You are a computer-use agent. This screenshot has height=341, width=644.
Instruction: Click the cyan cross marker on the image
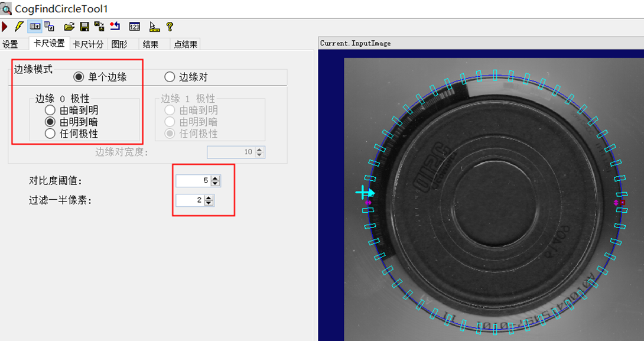point(365,192)
